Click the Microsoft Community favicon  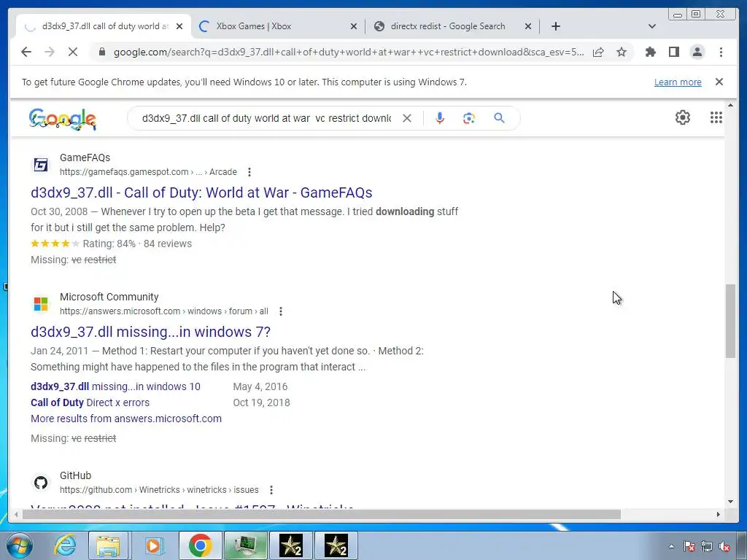pos(41,304)
